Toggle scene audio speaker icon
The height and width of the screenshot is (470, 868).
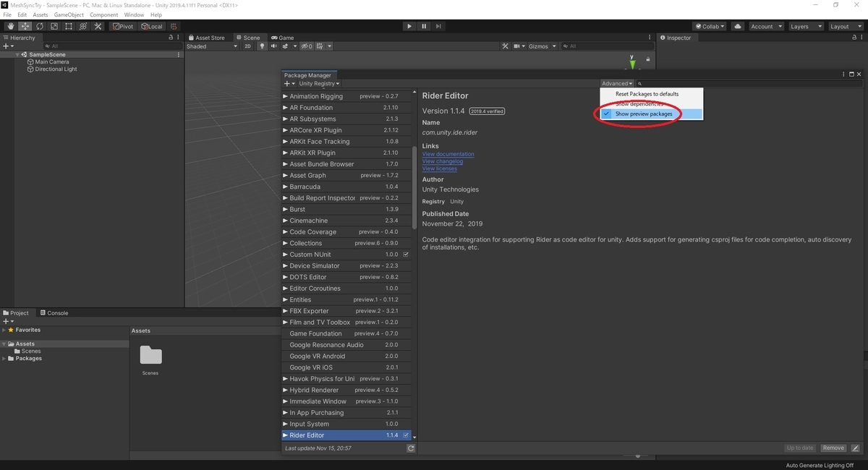[274, 46]
